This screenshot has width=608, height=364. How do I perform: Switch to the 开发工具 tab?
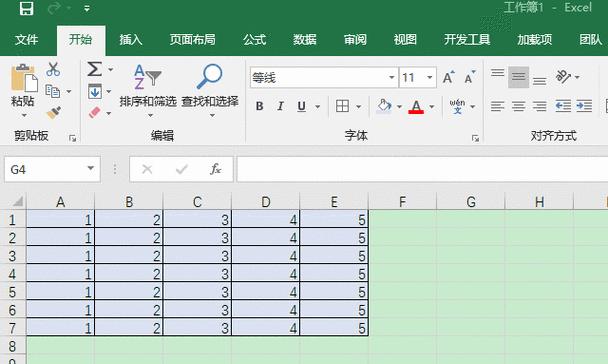[x=467, y=40]
